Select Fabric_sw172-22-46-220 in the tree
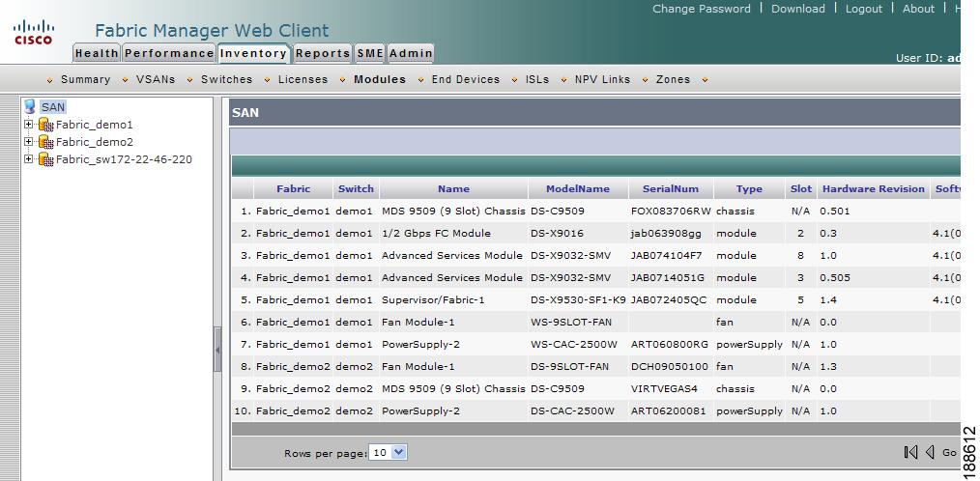The image size is (980, 481). [124, 159]
